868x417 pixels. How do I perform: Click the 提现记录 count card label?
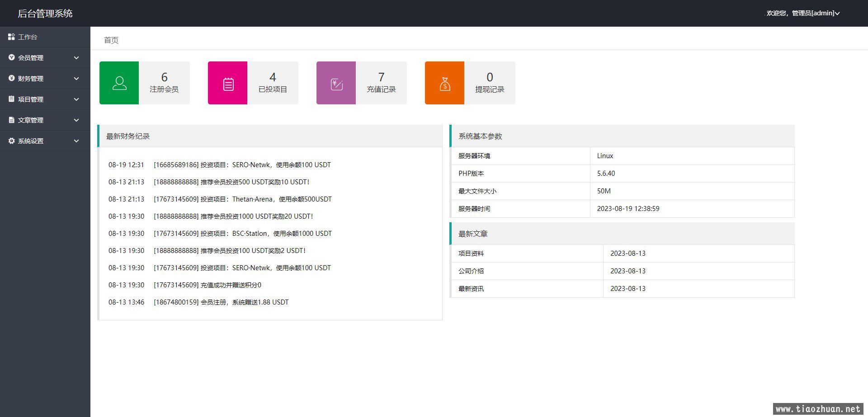pyautogui.click(x=490, y=89)
